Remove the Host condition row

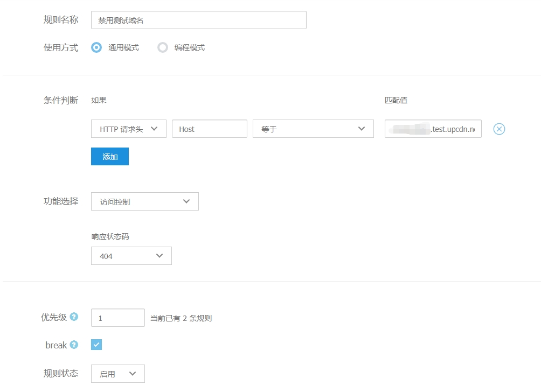tap(499, 129)
